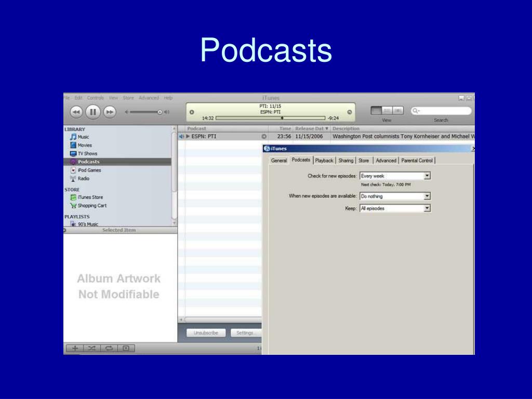Click the Selected Item artwork header
Image resolution: width=532 pixels, height=399 pixels.
pos(119,230)
